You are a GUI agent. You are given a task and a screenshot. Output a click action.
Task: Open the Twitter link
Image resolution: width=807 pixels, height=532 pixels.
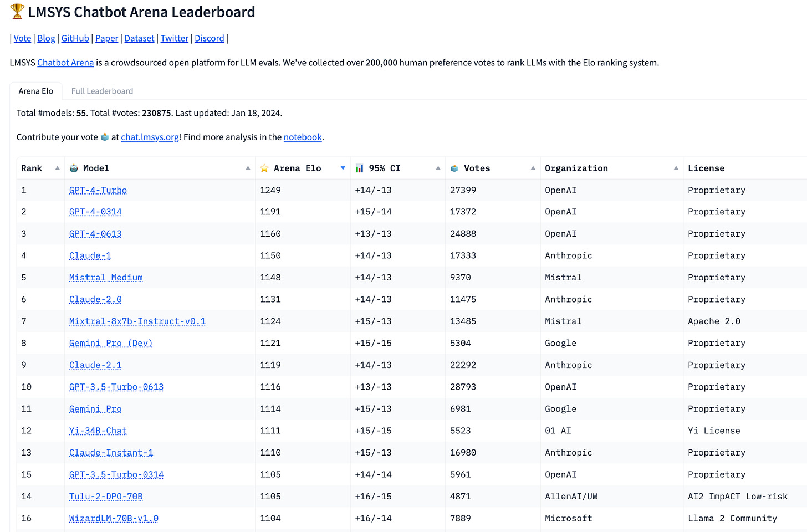coord(175,38)
